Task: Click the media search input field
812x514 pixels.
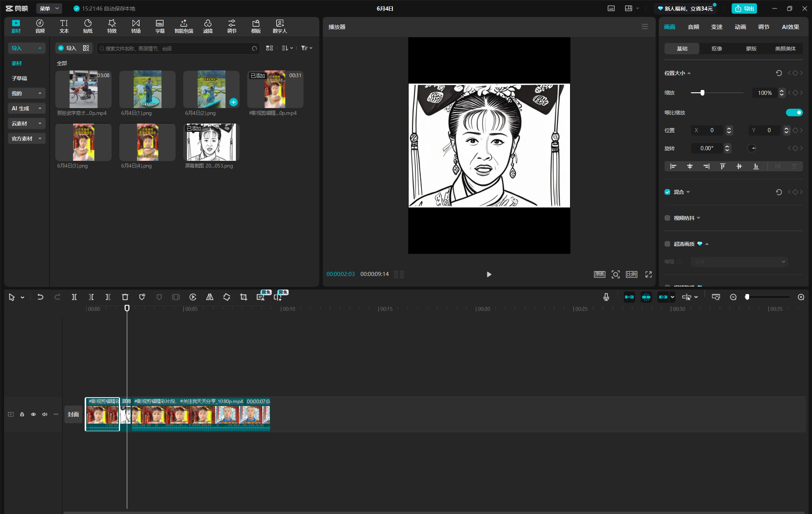Action: tap(178, 48)
